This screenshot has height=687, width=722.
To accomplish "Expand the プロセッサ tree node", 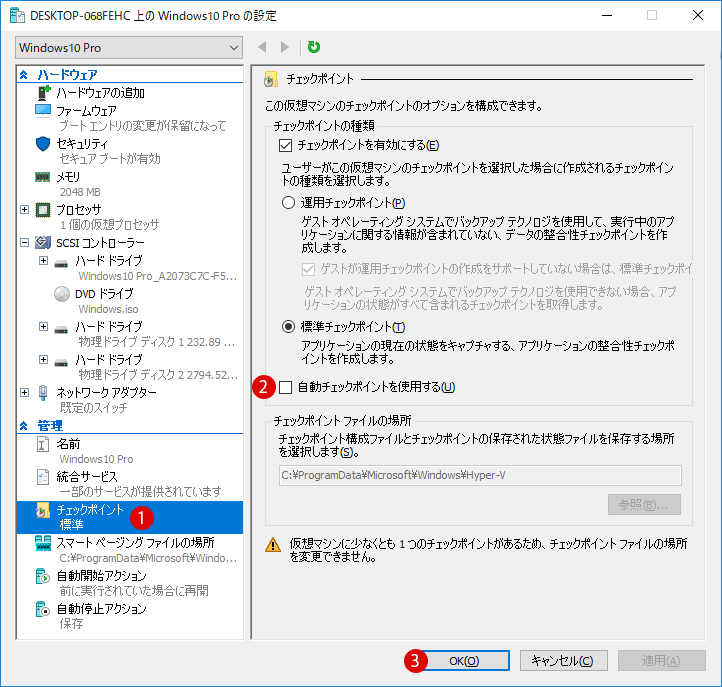I will (x=24, y=210).
